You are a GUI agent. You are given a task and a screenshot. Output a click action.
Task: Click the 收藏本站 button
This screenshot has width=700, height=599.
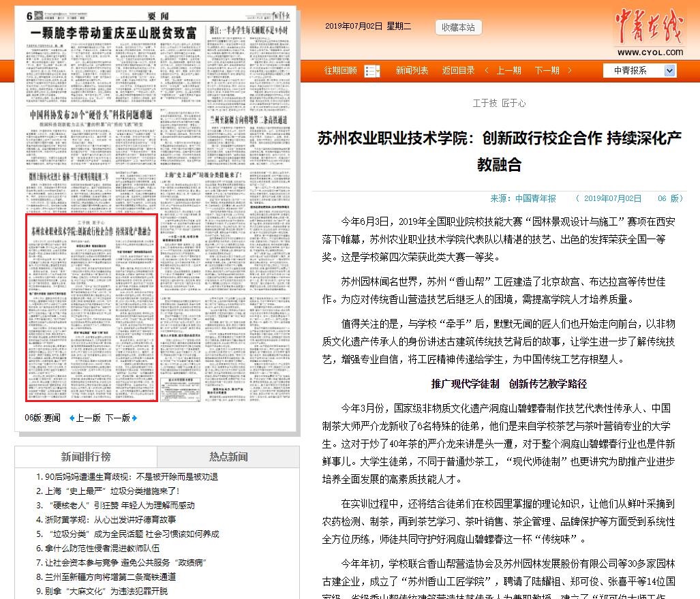pos(458,27)
